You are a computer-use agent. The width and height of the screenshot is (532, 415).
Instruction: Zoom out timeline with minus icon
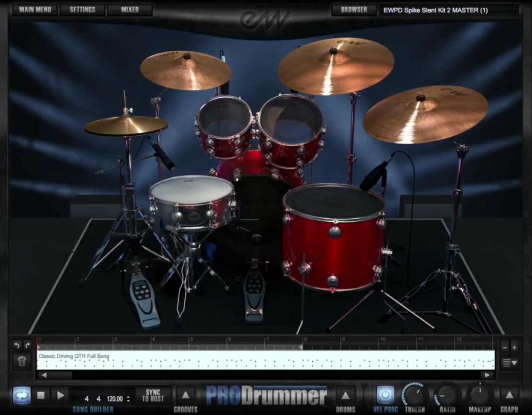pyautogui.click(x=504, y=347)
